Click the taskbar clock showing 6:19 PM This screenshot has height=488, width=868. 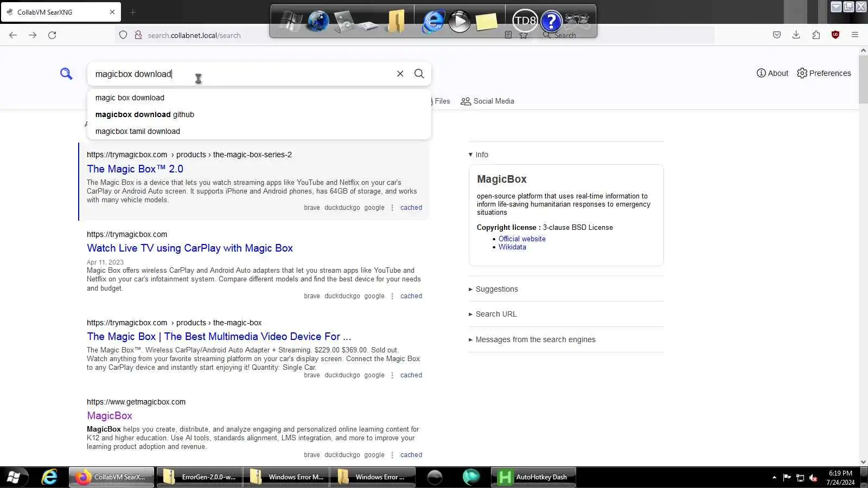(x=840, y=478)
